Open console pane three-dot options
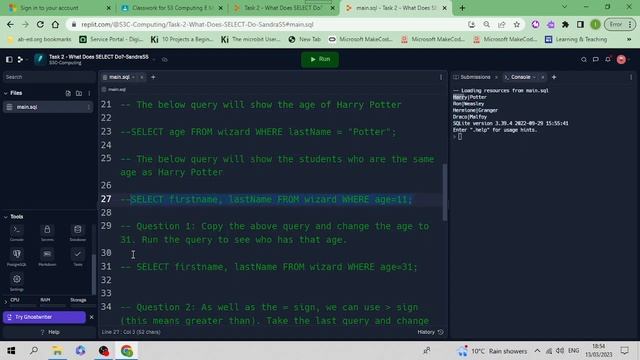The width and height of the screenshot is (640, 360). 631,77
